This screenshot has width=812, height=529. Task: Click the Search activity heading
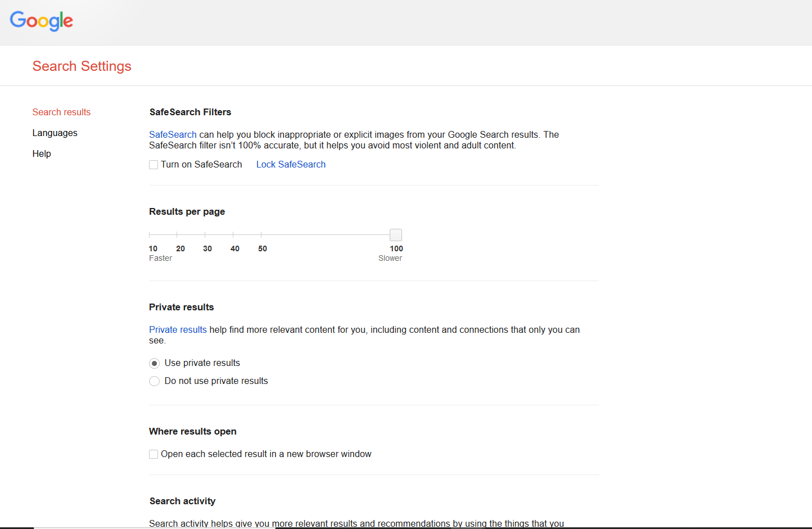click(x=182, y=501)
